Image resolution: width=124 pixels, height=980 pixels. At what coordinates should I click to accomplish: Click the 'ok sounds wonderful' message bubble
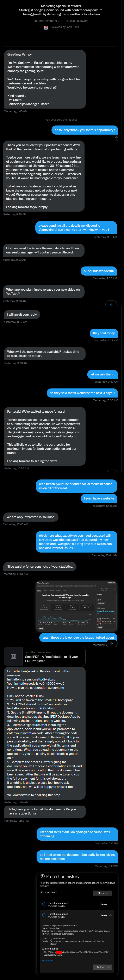click(99, 271)
